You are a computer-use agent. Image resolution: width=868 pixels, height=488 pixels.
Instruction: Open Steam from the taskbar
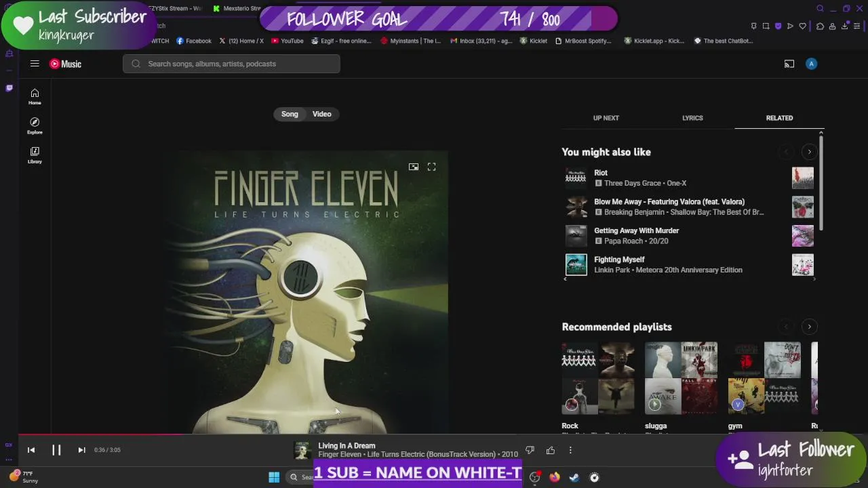point(574,477)
